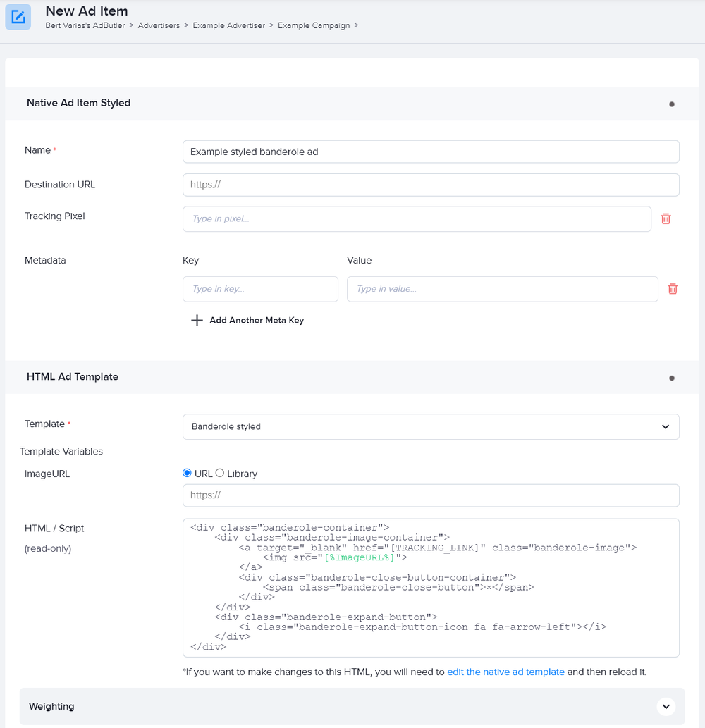
Task: Open the Example Campaign breadcrumb link
Action: point(314,25)
